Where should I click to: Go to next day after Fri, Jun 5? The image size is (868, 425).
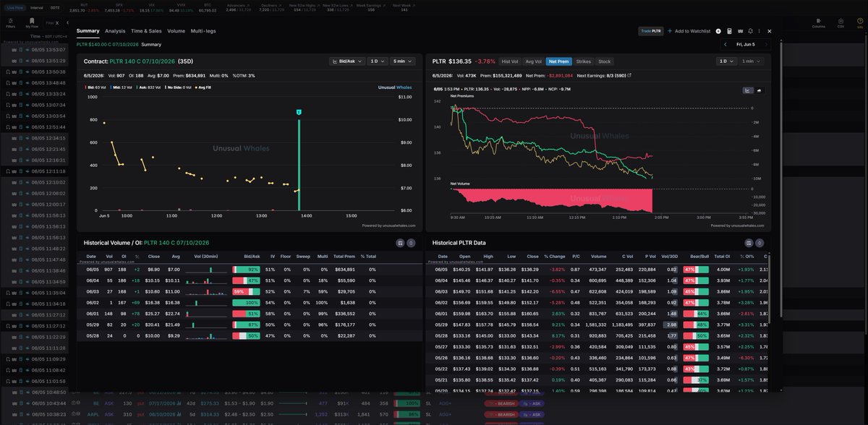766,44
